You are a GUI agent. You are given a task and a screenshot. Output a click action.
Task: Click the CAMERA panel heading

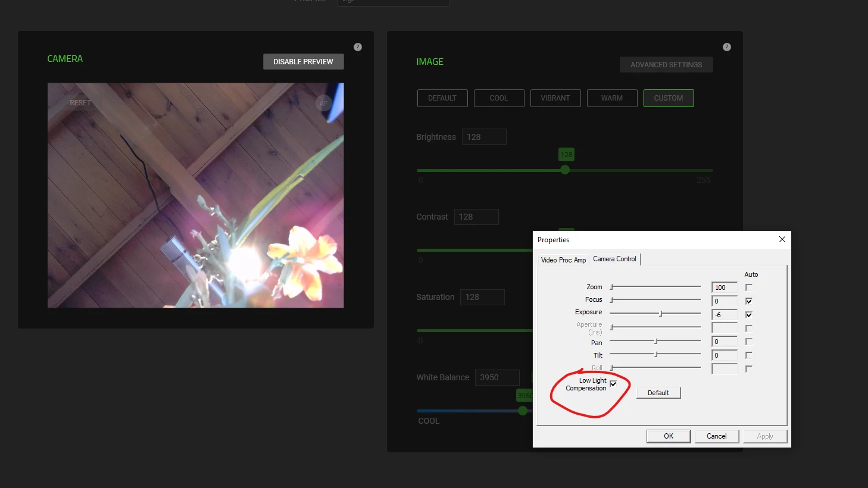coord(65,59)
